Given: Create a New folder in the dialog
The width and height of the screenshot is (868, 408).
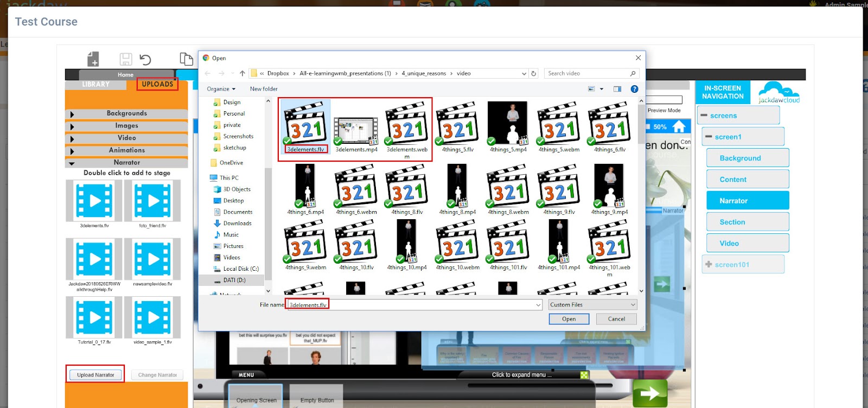Looking at the screenshot, I should pos(264,89).
